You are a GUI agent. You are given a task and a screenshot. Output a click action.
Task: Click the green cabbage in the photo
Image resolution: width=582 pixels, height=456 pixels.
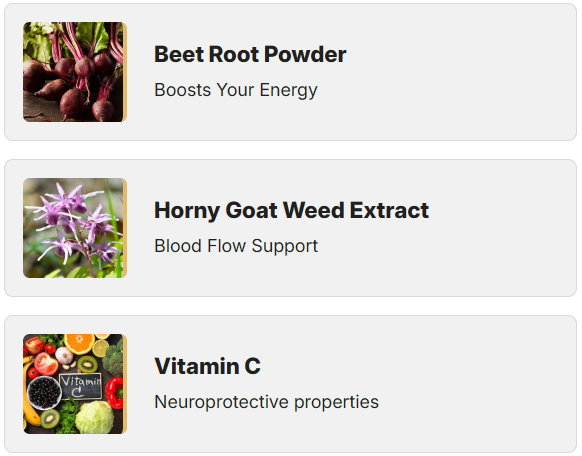pyautogui.click(x=95, y=417)
